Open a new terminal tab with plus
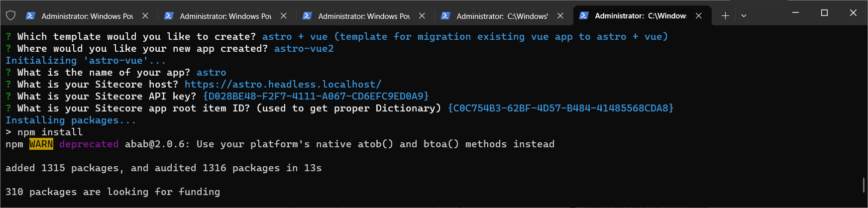 [x=725, y=16]
